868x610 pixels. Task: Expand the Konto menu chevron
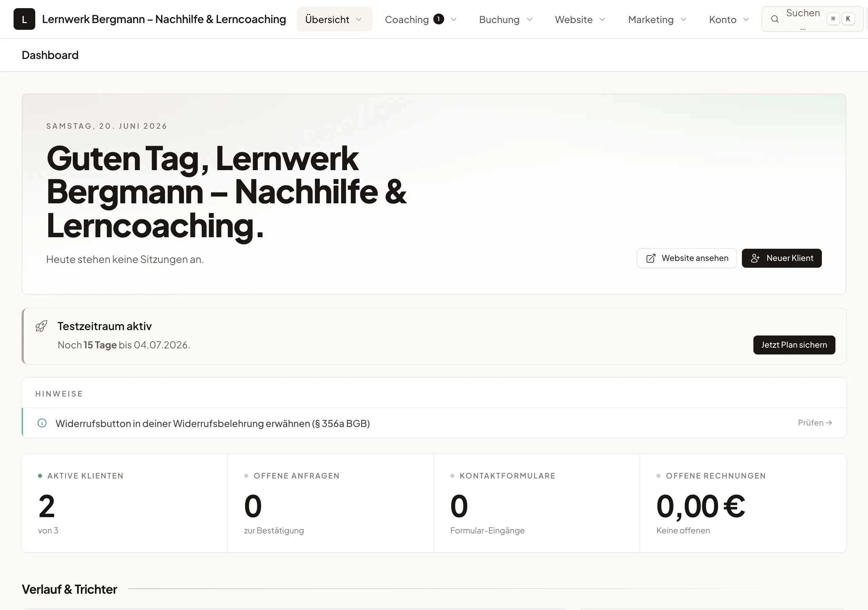point(746,19)
